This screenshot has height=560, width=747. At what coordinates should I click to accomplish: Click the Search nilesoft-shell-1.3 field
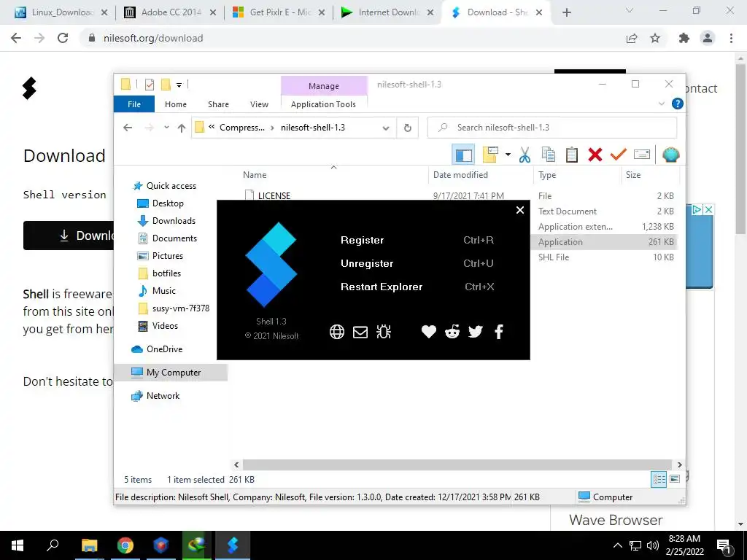552,128
